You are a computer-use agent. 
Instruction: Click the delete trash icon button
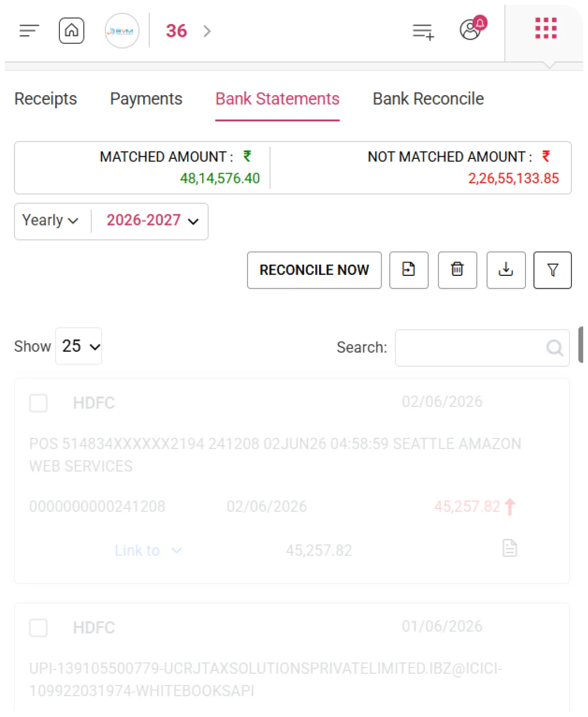(x=458, y=270)
